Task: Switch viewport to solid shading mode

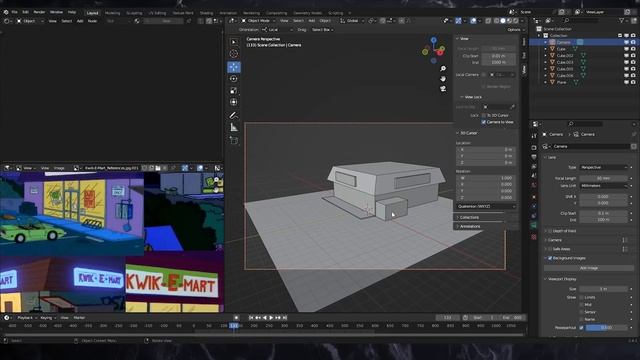Action: [x=503, y=20]
